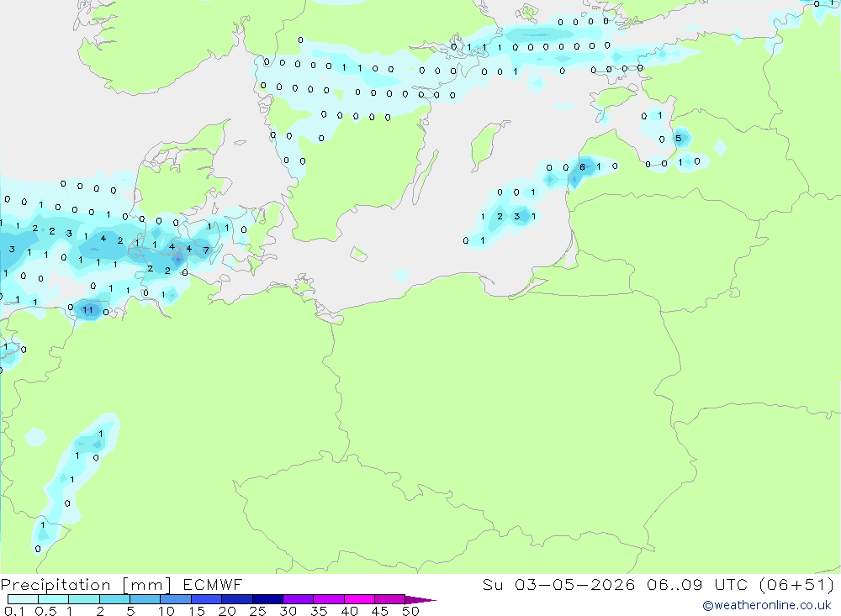Pick the 5–10 mm blue legend swatch
Image resolution: width=841 pixels, height=616 pixels.
point(145,599)
